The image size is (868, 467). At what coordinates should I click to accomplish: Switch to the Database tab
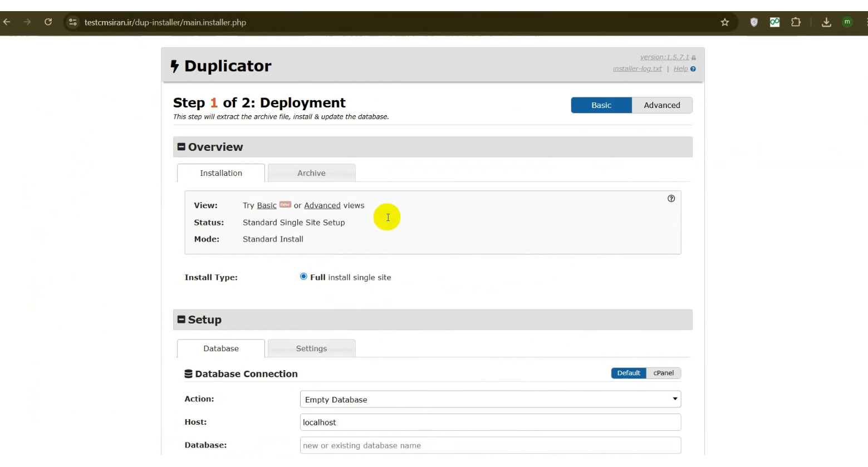click(x=221, y=348)
